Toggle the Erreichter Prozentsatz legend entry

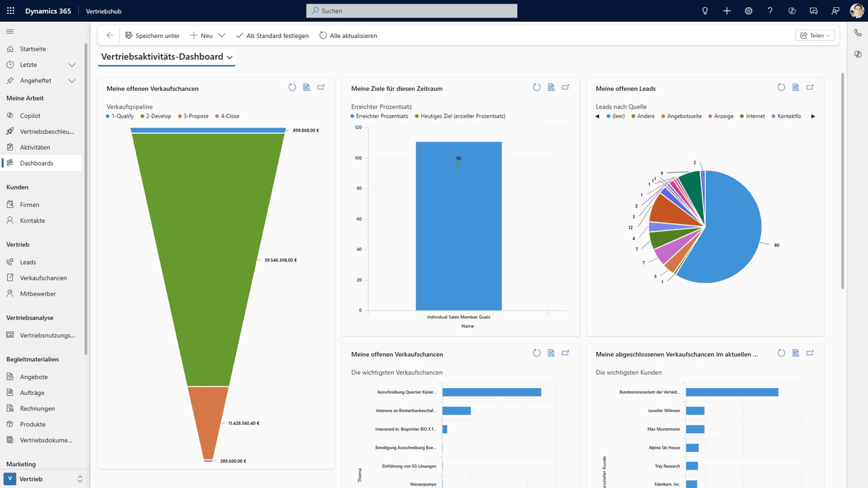380,116
